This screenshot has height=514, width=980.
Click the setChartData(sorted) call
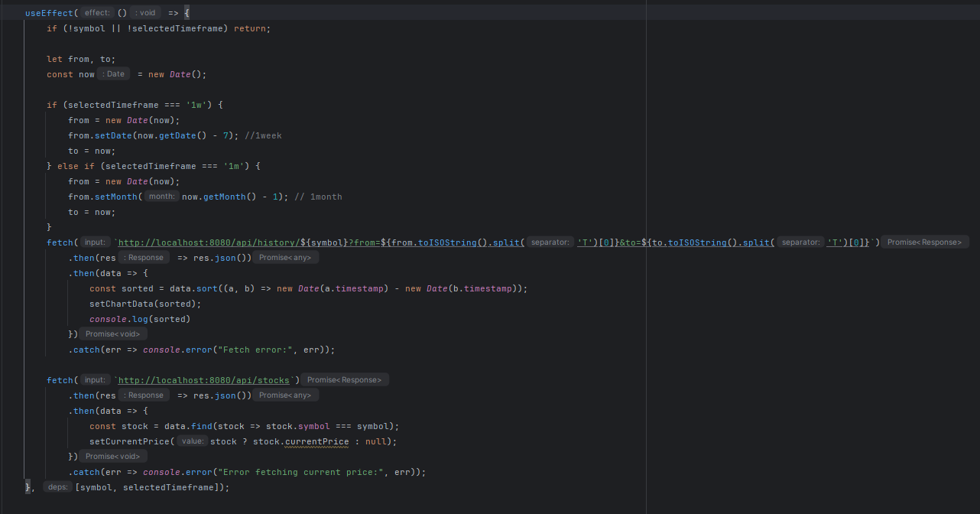(144, 304)
